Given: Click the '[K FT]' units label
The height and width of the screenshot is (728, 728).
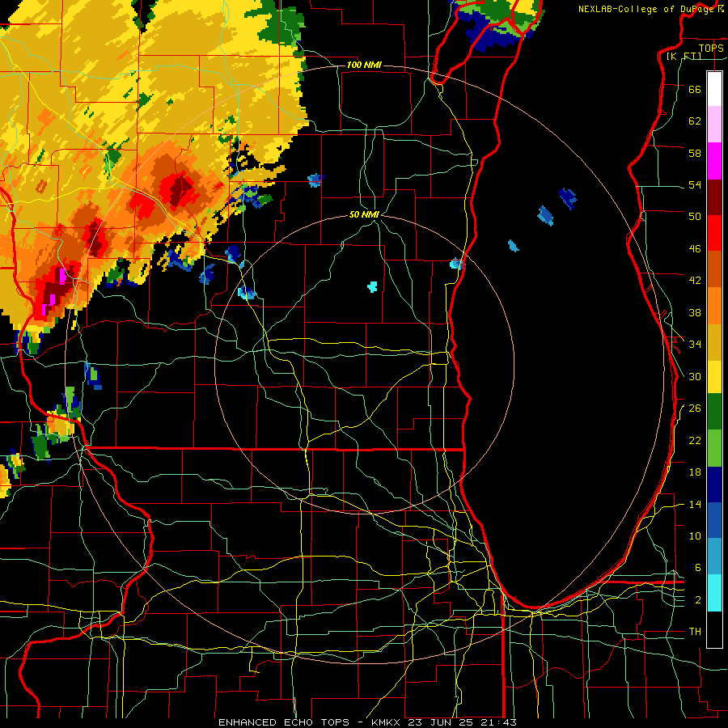Looking at the screenshot, I should (x=684, y=56).
